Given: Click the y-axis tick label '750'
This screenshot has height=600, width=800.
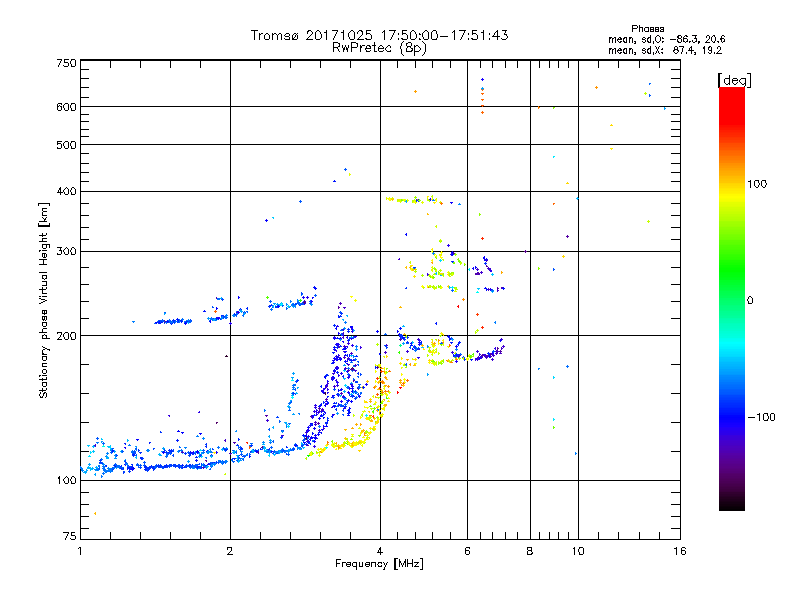Looking at the screenshot, I should click(66, 63).
